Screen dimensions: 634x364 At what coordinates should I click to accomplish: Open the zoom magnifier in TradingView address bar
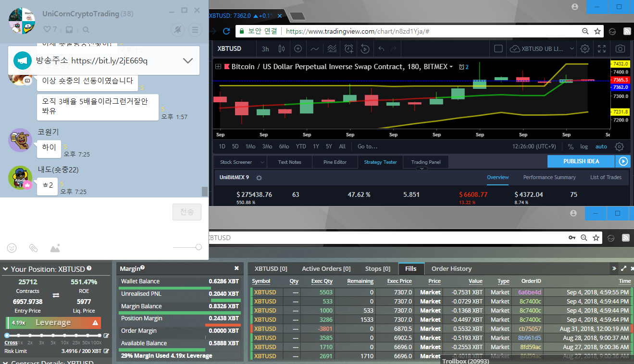(585, 31)
